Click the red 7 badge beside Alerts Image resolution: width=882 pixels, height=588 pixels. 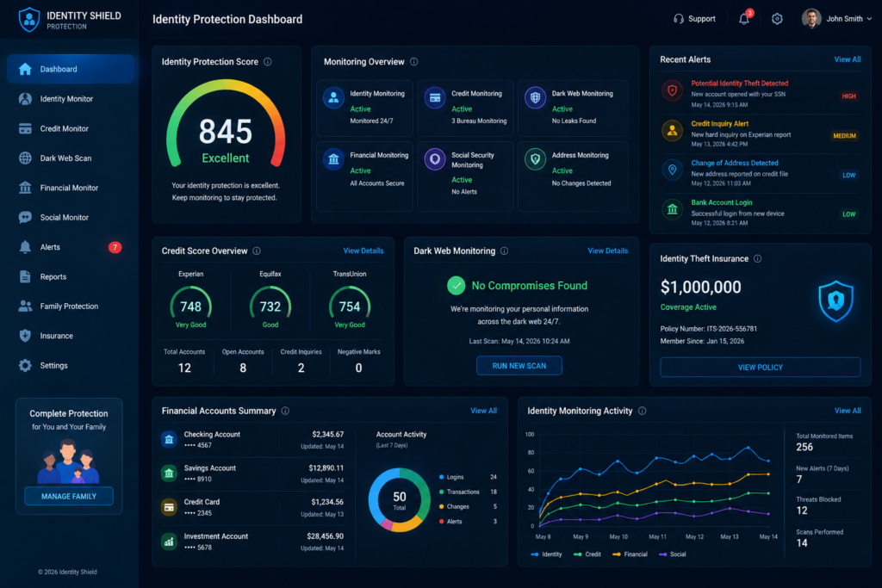[115, 247]
